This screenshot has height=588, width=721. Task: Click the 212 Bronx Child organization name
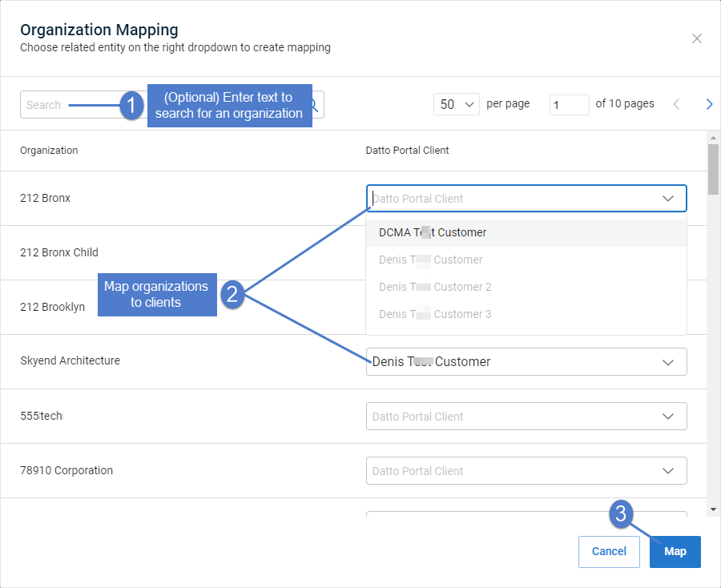(x=58, y=252)
